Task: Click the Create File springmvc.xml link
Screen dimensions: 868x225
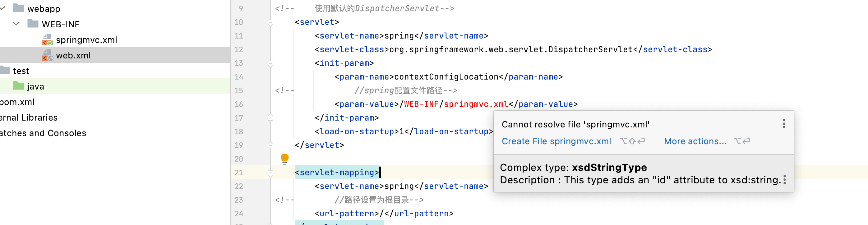Action: (x=556, y=141)
